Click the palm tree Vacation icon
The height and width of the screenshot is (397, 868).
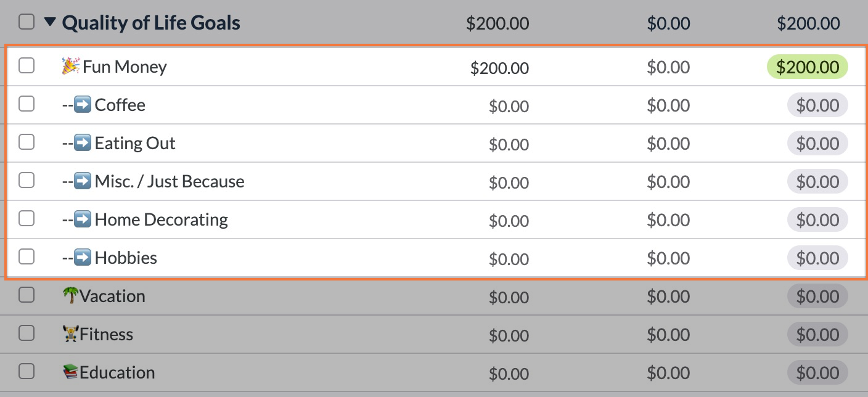coord(70,296)
